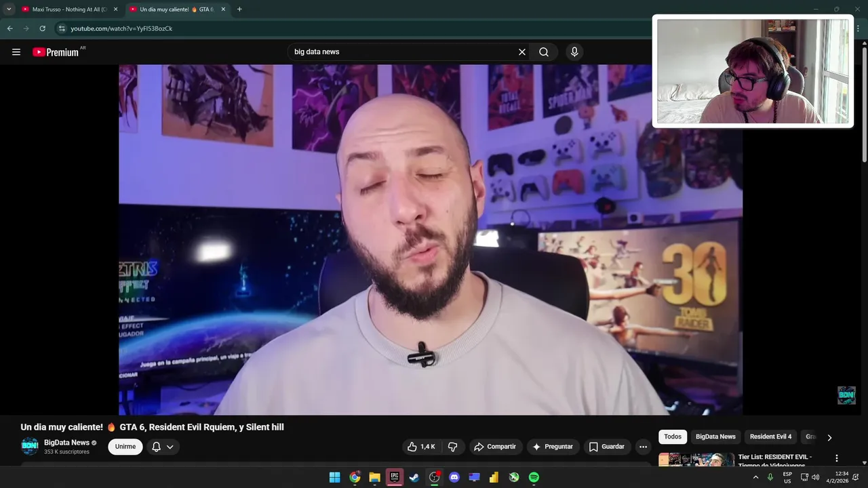Click the Unirme join button
Image resolution: width=868 pixels, height=488 pixels.
(x=125, y=447)
